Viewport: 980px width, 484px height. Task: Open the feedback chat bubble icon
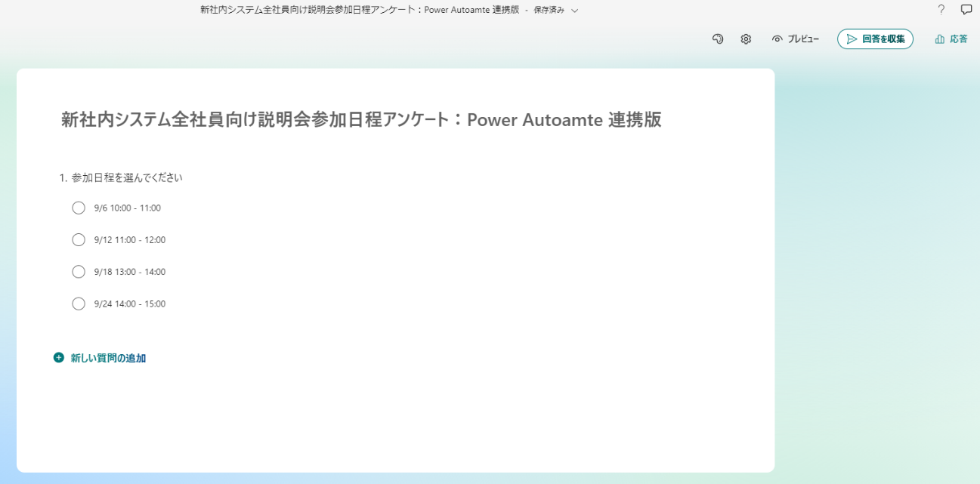tap(966, 10)
